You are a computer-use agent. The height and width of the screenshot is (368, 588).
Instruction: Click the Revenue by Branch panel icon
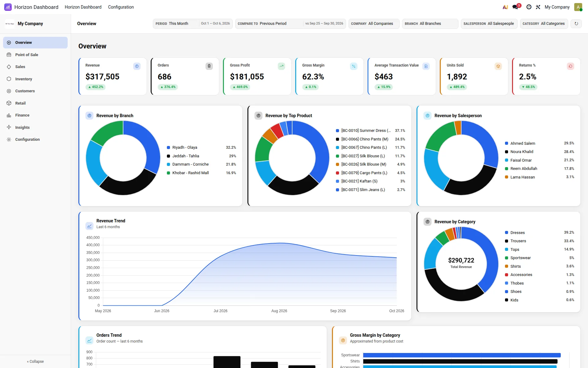coord(89,116)
